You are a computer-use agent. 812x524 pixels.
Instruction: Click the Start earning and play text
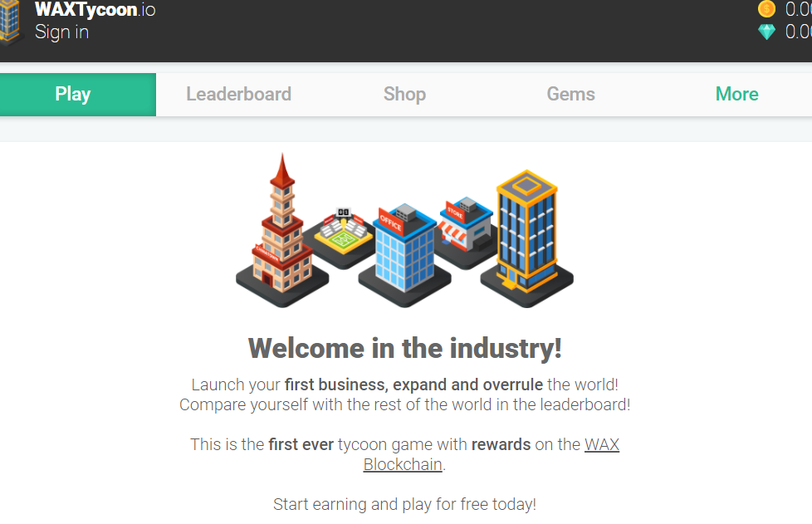click(404, 504)
